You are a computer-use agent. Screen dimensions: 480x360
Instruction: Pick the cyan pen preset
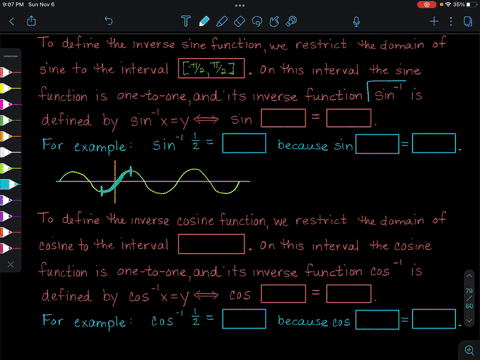point(10,184)
